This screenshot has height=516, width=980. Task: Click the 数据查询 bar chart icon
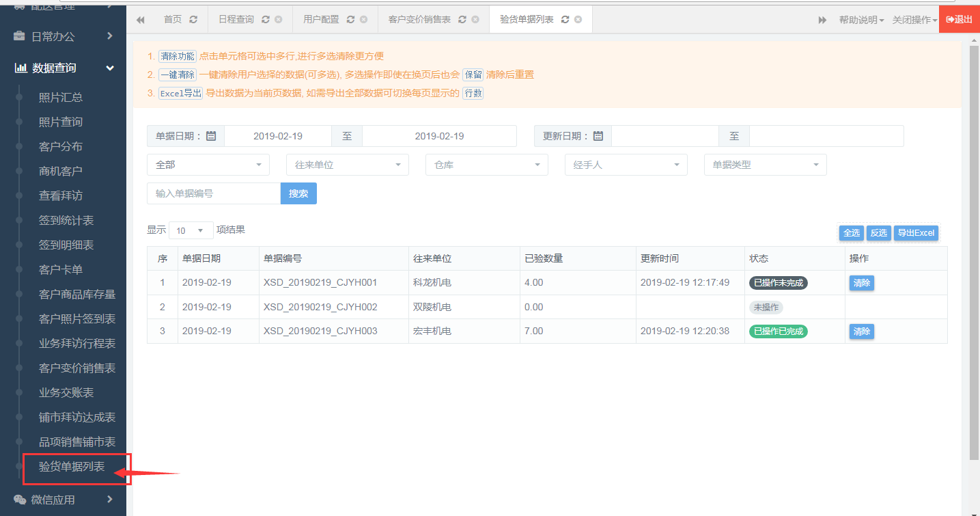point(21,68)
